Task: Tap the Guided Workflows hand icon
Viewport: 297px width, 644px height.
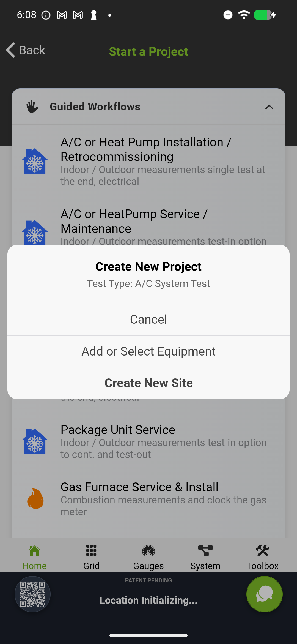Action: [x=32, y=107]
